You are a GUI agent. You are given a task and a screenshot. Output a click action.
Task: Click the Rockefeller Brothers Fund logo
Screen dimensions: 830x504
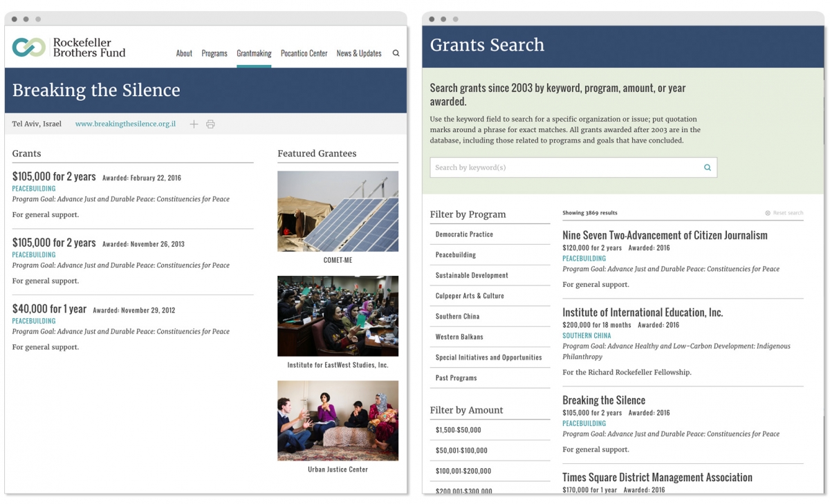[x=68, y=48]
